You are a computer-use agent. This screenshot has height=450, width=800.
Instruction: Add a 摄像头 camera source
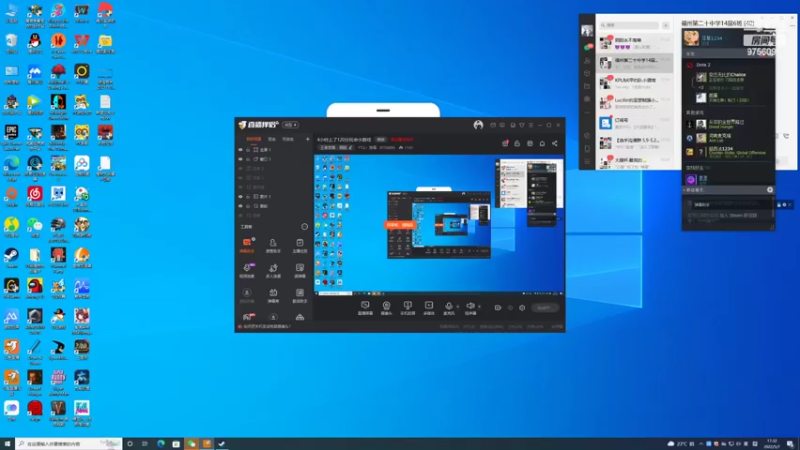pyautogui.click(x=386, y=308)
